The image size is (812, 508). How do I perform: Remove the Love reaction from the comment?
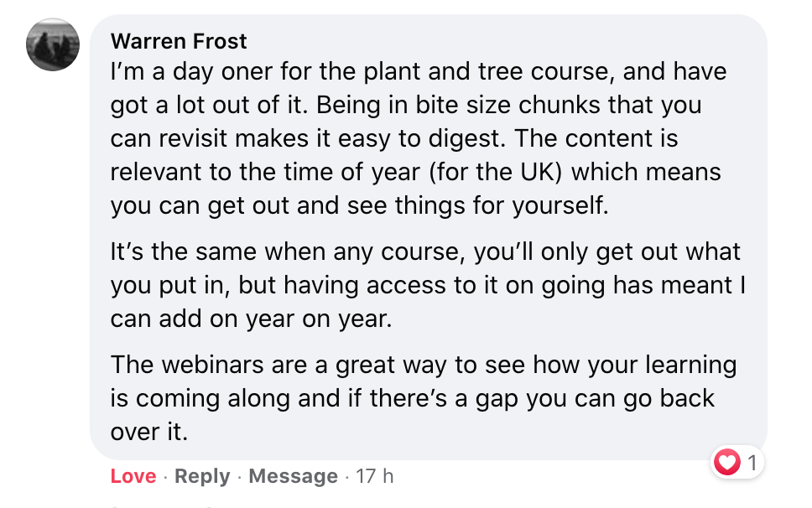[x=133, y=476]
